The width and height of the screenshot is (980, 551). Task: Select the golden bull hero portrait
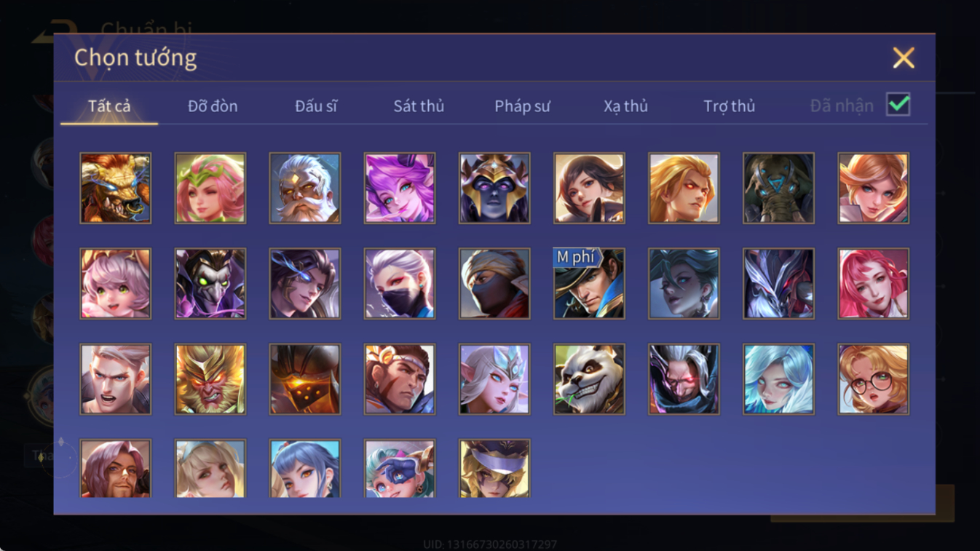pos(115,188)
